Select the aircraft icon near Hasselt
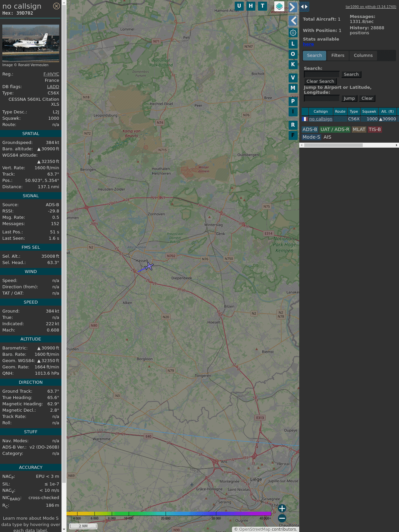The image size is (399, 532). (x=149, y=266)
